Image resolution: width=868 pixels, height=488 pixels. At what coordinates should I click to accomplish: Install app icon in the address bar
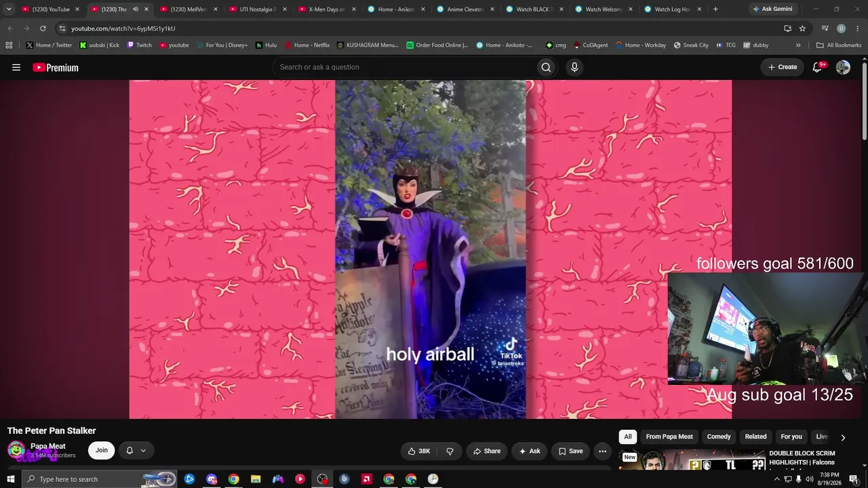pyautogui.click(x=787, y=28)
